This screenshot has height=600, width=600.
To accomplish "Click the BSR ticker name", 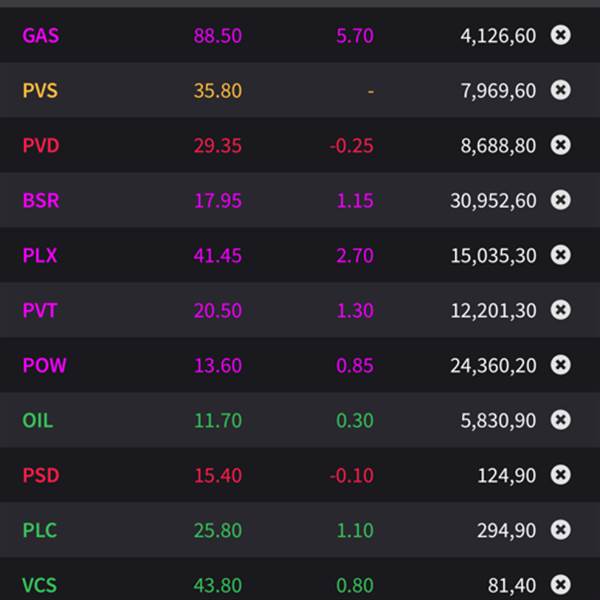I will pos(41,201).
